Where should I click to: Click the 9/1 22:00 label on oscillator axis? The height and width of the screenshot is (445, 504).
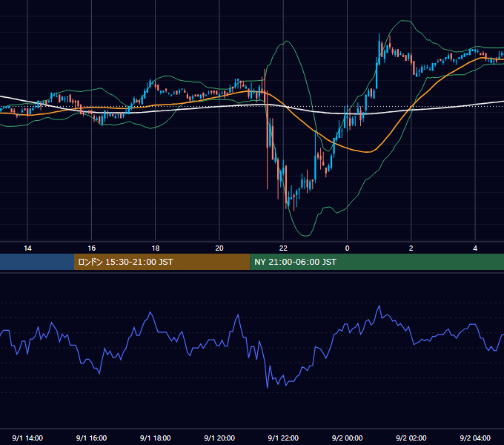[x=283, y=438]
